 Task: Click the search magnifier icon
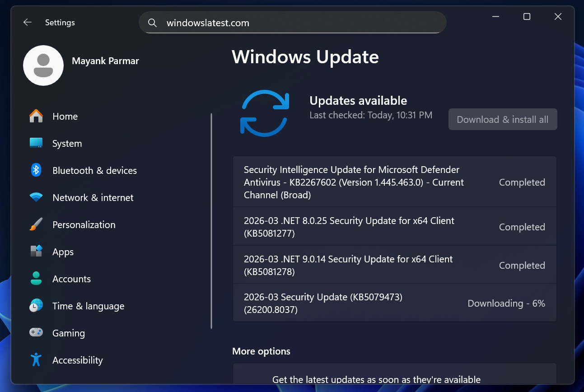tap(152, 22)
